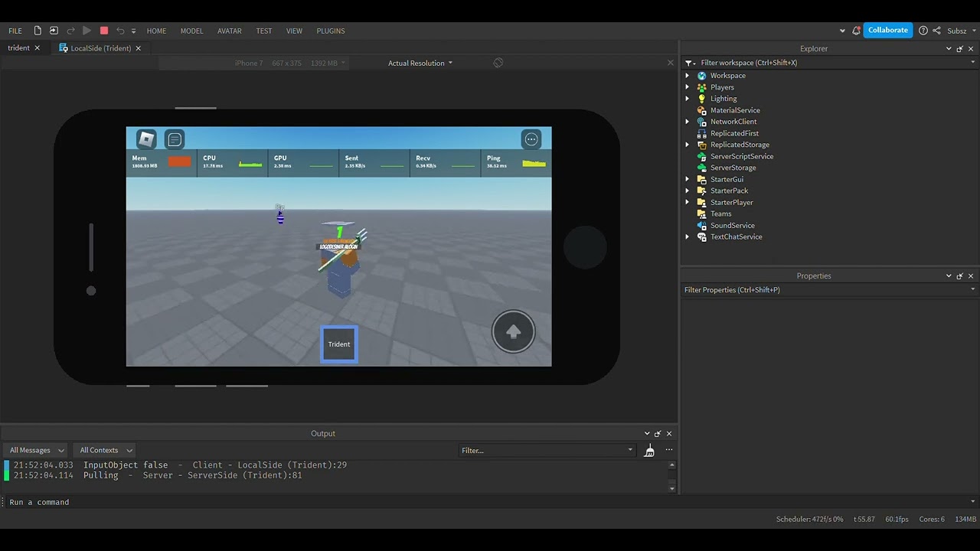Select the trident viewport tab

click(x=18, y=47)
